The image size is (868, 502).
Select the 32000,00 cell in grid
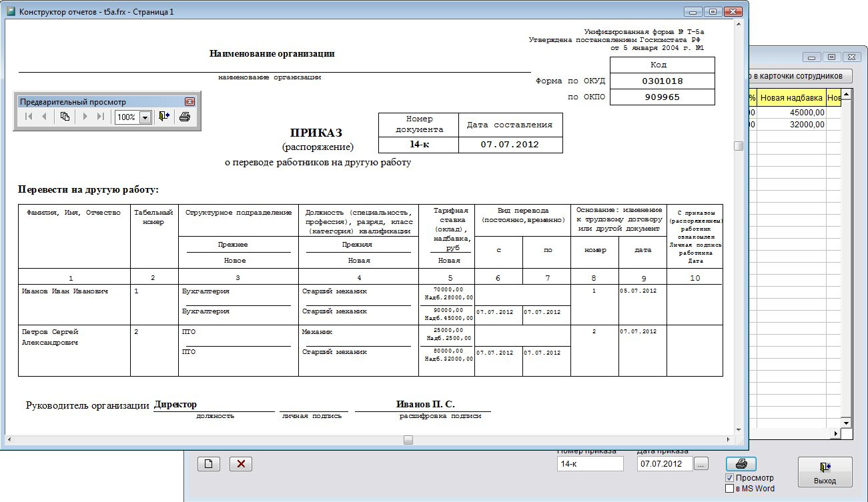[x=791, y=125]
